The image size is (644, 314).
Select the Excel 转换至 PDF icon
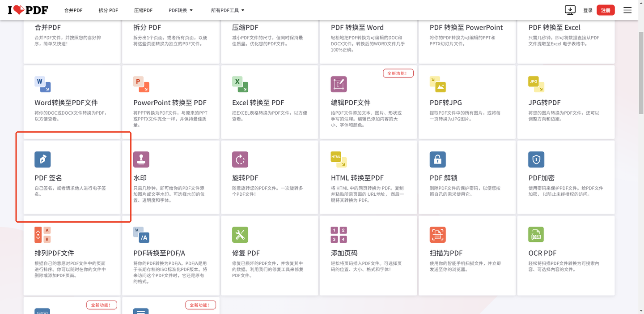coord(240,84)
